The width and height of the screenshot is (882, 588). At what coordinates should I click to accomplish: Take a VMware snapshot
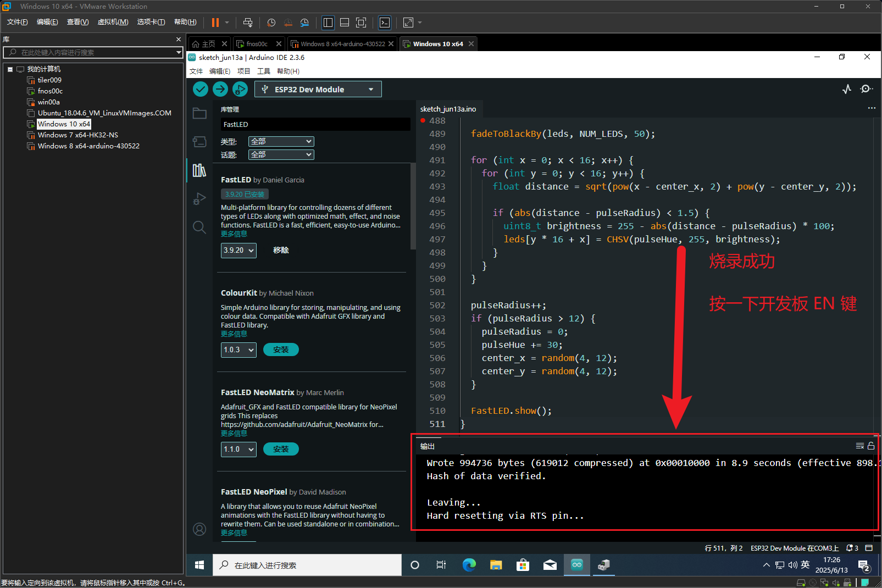271,23
